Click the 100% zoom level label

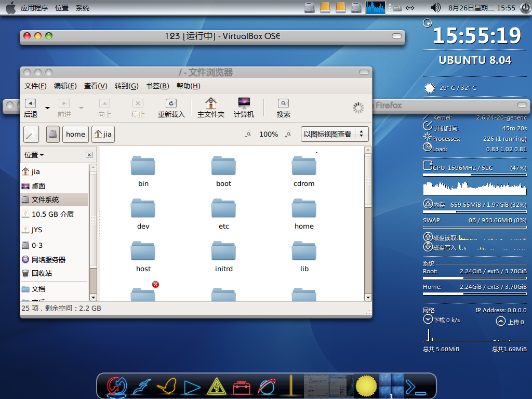pos(269,135)
